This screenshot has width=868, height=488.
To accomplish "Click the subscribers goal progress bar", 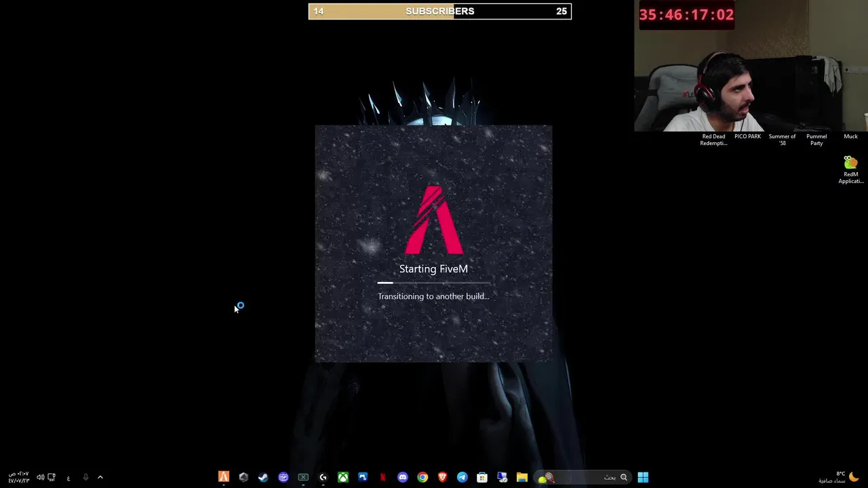I will [440, 11].
